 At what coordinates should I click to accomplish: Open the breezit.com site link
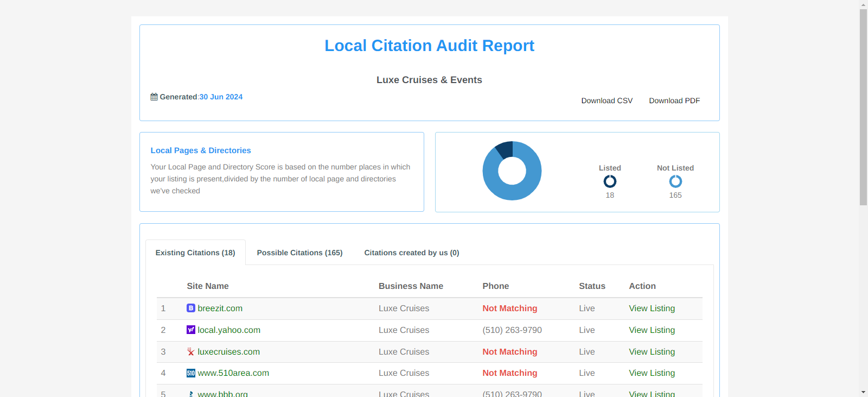[x=220, y=308]
